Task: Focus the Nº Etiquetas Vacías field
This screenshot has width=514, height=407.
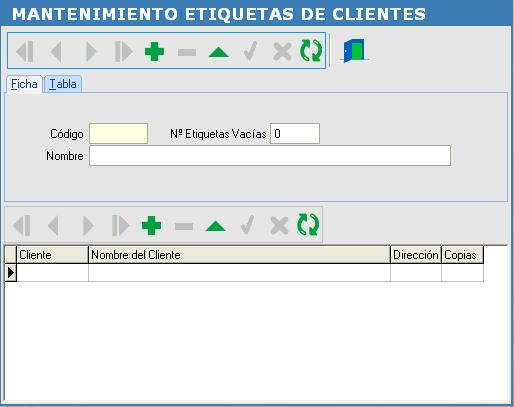Action: click(295, 134)
